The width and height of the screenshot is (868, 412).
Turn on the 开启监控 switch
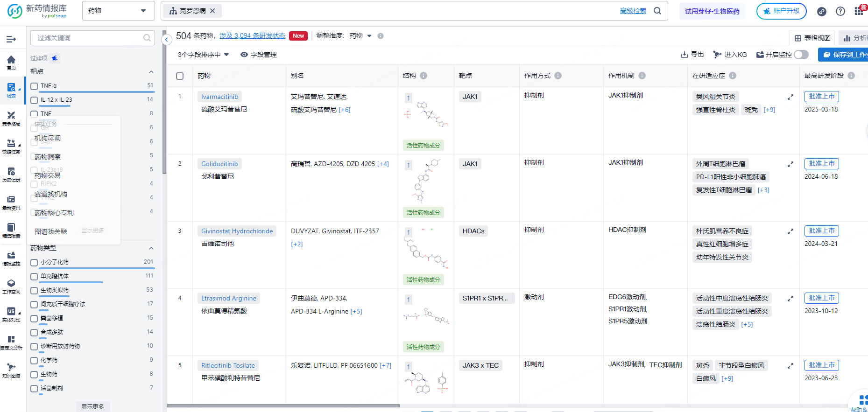click(801, 55)
